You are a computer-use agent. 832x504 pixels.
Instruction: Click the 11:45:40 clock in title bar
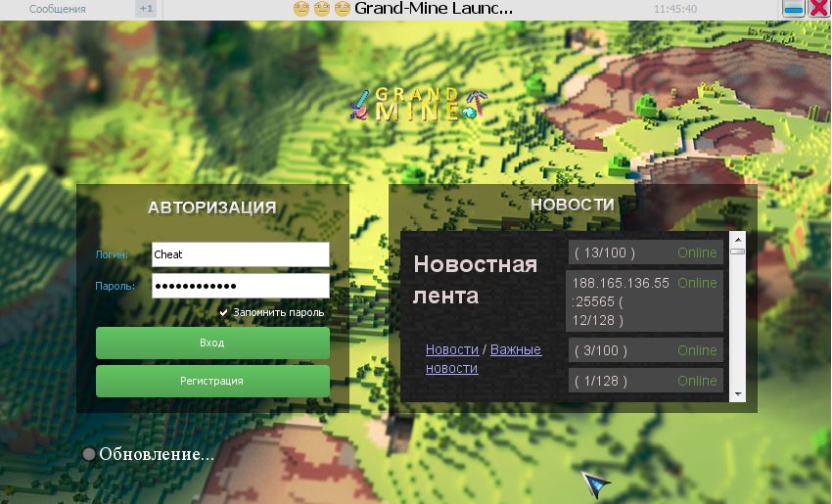[675, 9]
